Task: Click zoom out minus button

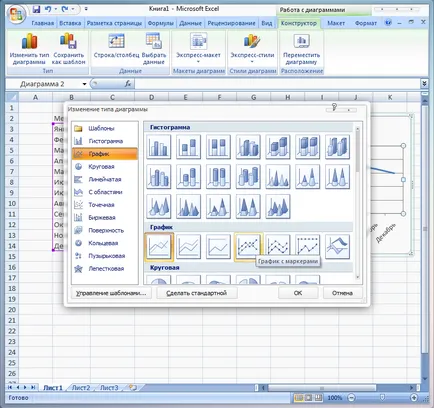Action: (351, 397)
